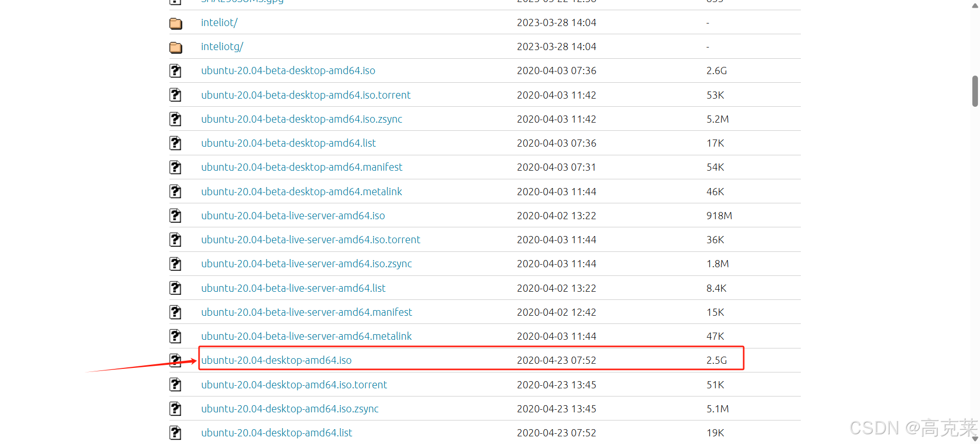Open ubuntu-20.04-beta-live-server-amd64.manifest link
Image resolution: width=980 pixels, height=444 pixels.
[307, 312]
